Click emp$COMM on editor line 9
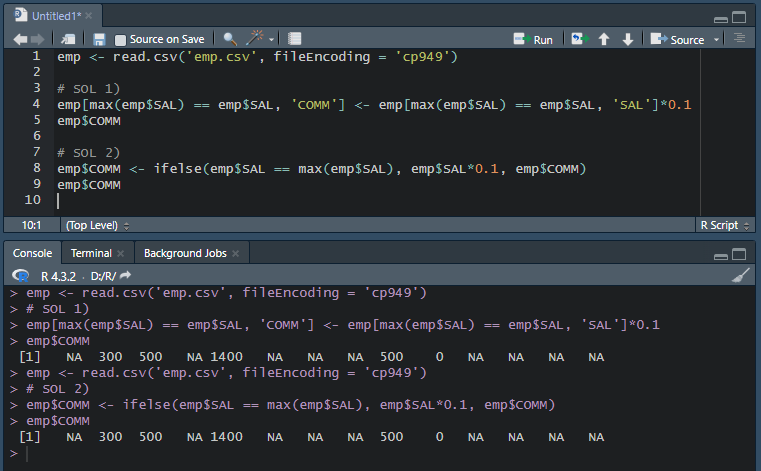This screenshot has height=471, width=761. pyautogui.click(x=89, y=185)
